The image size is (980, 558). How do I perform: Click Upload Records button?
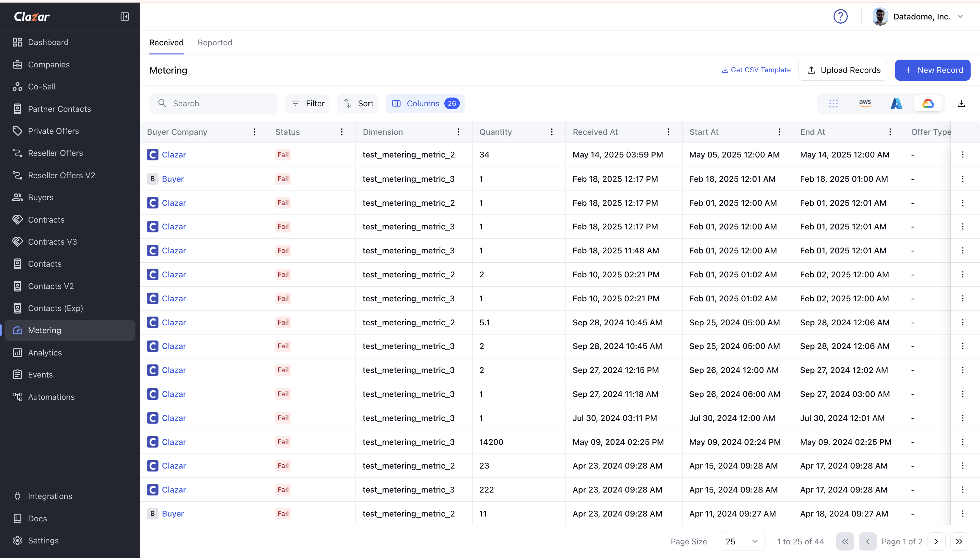[843, 70]
